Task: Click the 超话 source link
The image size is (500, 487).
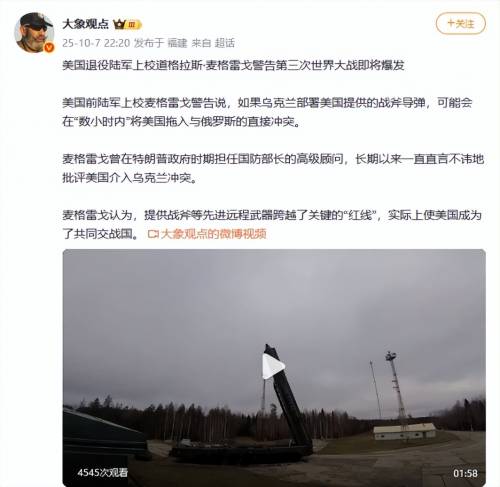Action: point(224,43)
